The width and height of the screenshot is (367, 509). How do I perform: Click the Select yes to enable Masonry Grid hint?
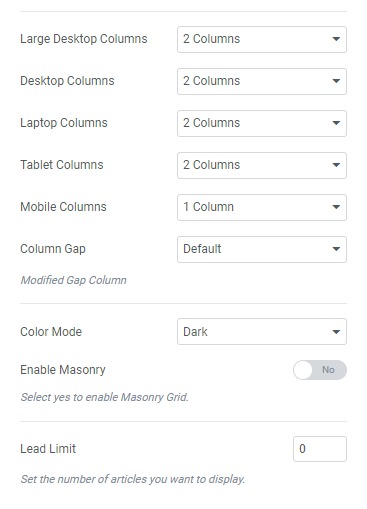pos(104,397)
